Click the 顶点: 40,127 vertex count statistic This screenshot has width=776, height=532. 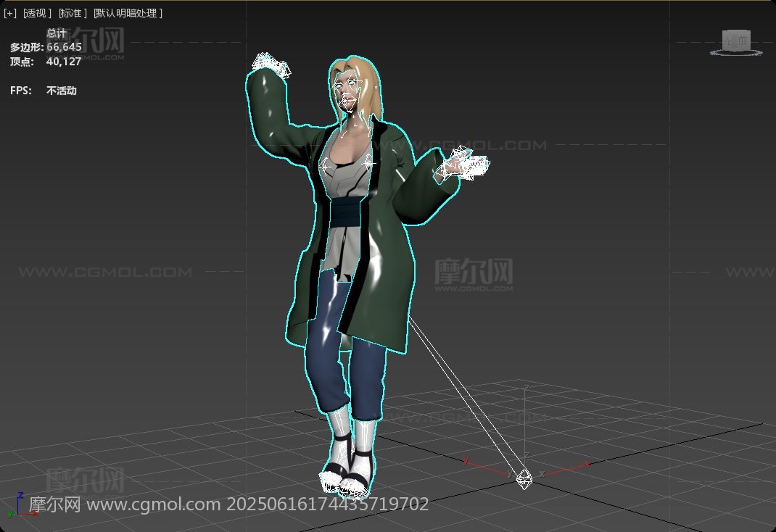pos(46,62)
